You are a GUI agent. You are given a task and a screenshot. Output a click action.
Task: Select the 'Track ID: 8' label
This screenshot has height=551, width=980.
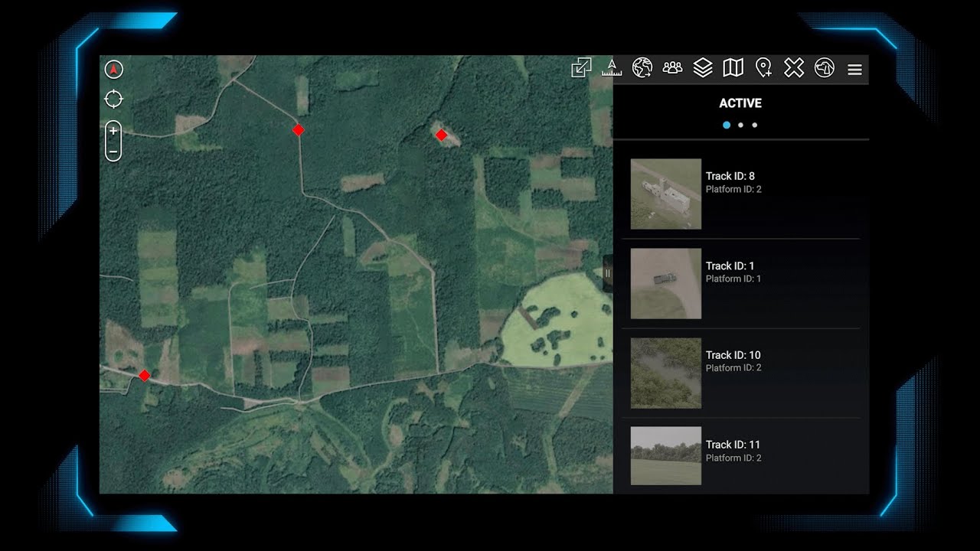(x=730, y=176)
